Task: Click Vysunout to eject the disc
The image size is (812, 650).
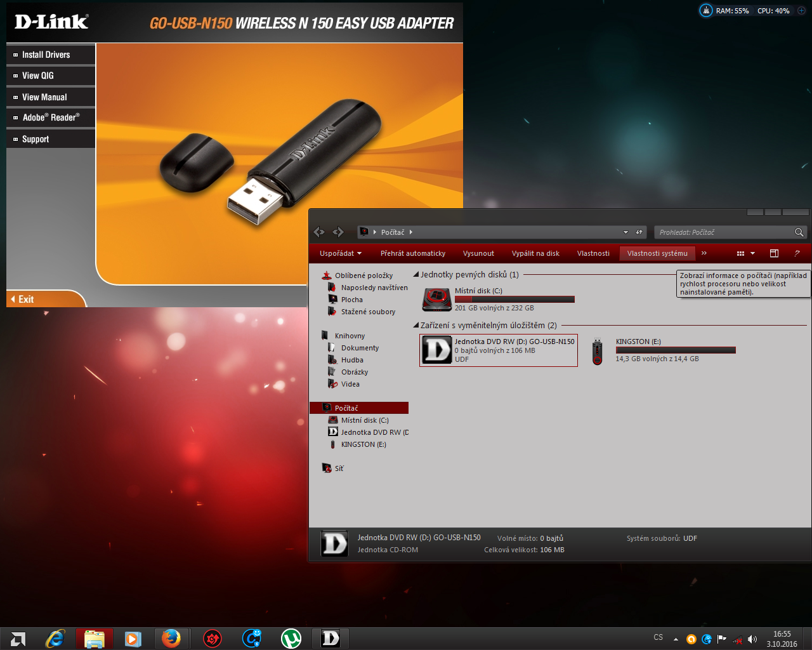Action: (478, 253)
